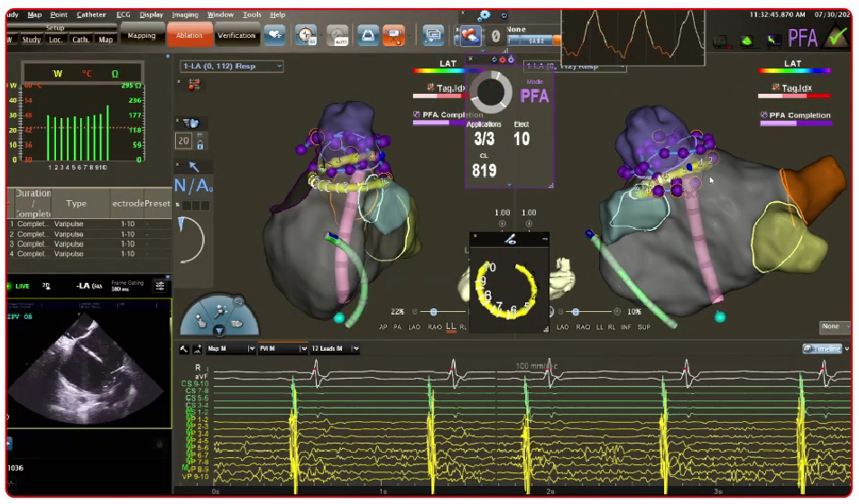Click the Mapping stage button
Screen dimensions: 859x504
pyautogui.click(x=142, y=36)
